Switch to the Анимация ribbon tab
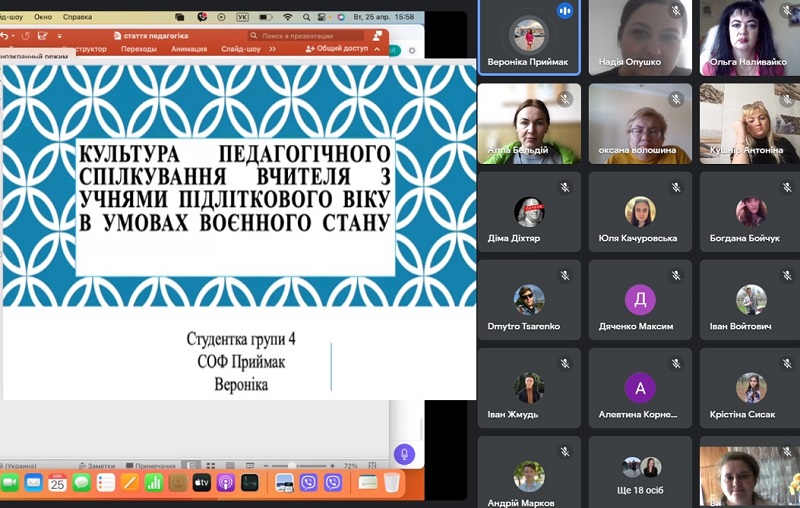This screenshot has height=508, width=800. tap(189, 49)
